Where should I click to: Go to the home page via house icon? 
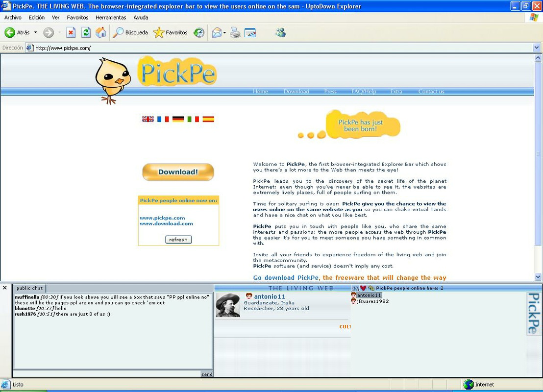pos(101,32)
